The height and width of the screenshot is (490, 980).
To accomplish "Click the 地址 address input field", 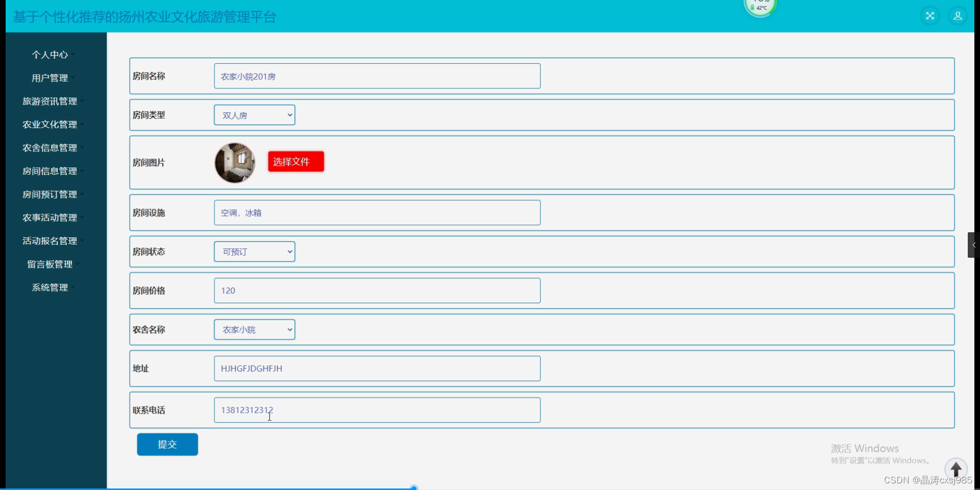I will point(377,369).
